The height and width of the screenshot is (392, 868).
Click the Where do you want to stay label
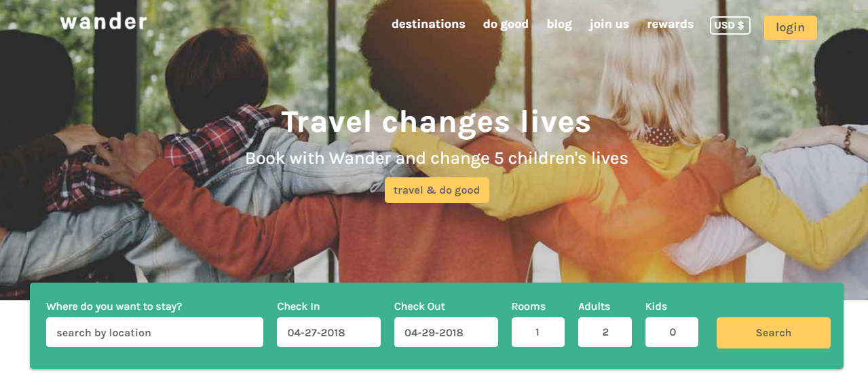(114, 306)
